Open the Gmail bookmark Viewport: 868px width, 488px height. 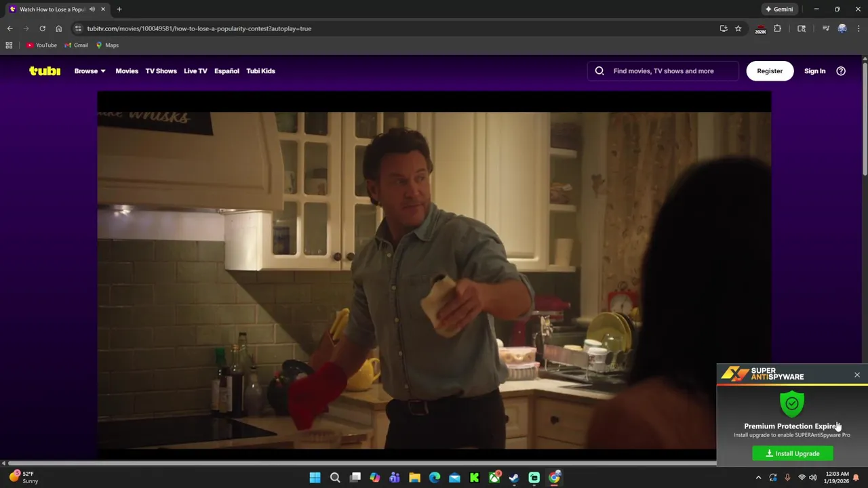pos(76,45)
